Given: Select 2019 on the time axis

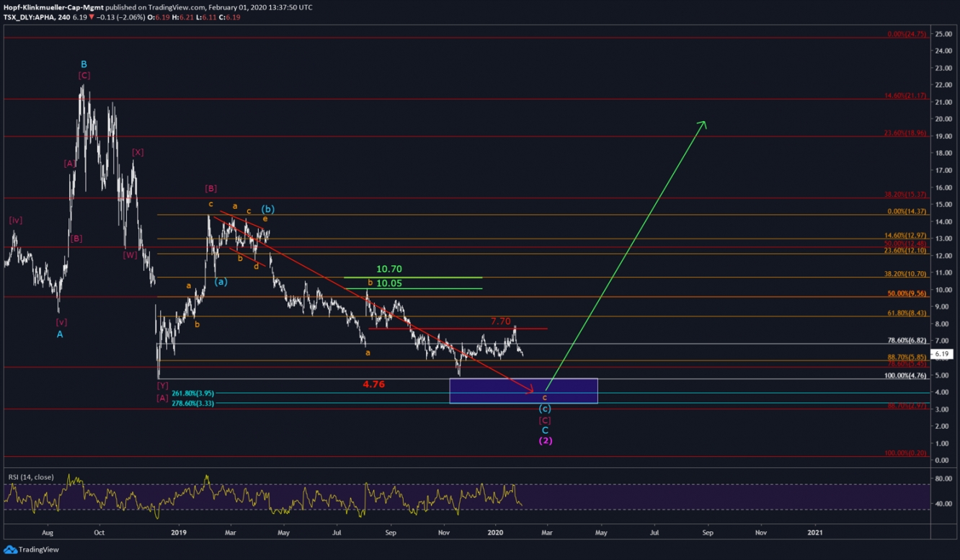Looking at the screenshot, I should click(x=179, y=533).
